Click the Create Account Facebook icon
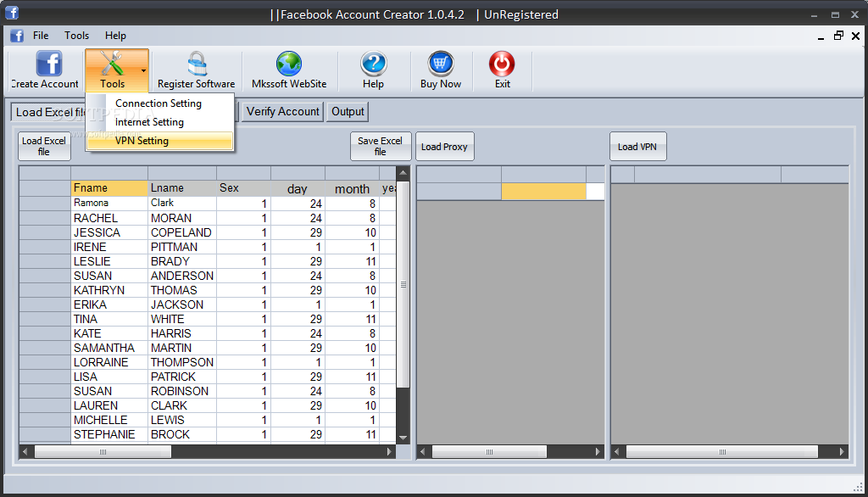The height and width of the screenshot is (497, 868). (x=48, y=64)
